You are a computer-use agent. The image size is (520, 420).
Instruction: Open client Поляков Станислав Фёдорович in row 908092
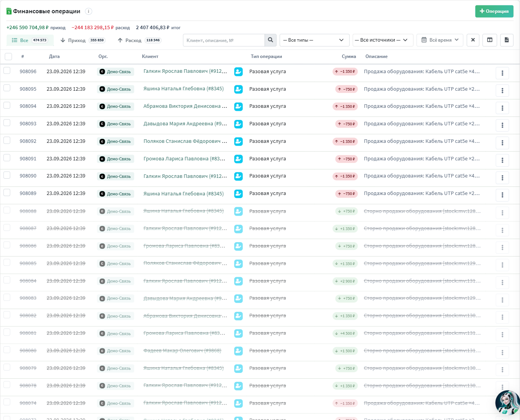pyautogui.click(x=185, y=141)
